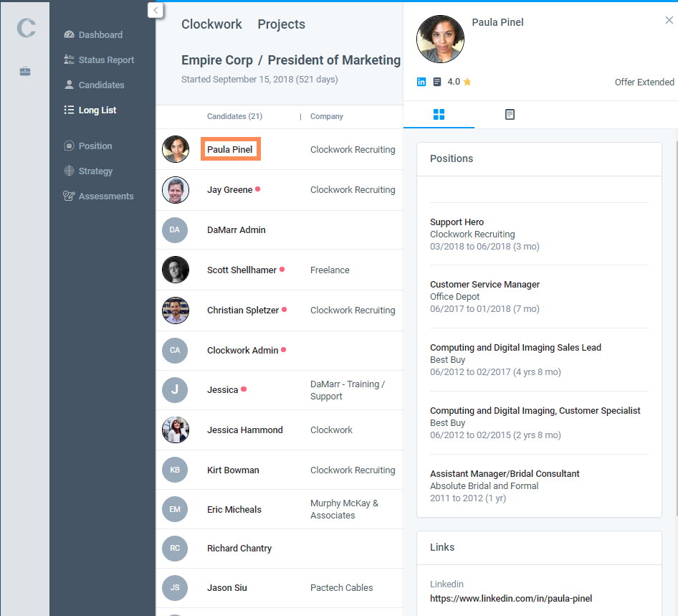This screenshot has height=616, width=678.
Task: Click Pactech Cables company cell
Action: [x=341, y=587]
